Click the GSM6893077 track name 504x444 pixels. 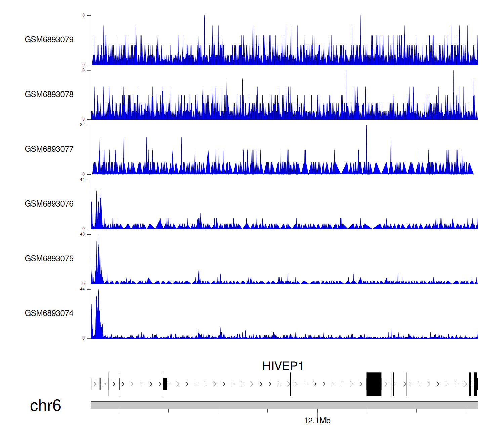pos(49,149)
